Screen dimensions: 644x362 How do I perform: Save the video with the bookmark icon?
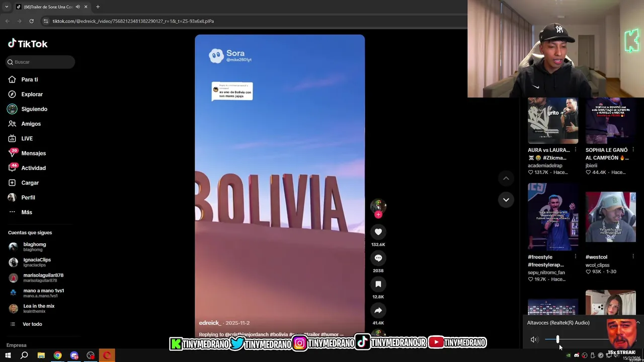pos(378,284)
